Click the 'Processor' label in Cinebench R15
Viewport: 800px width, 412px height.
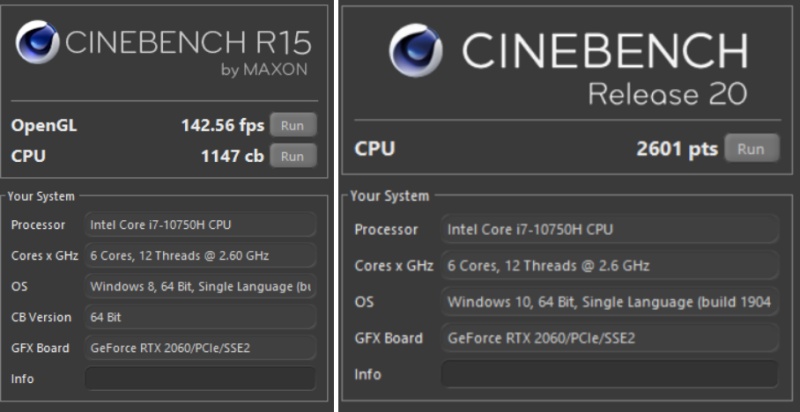38,225
